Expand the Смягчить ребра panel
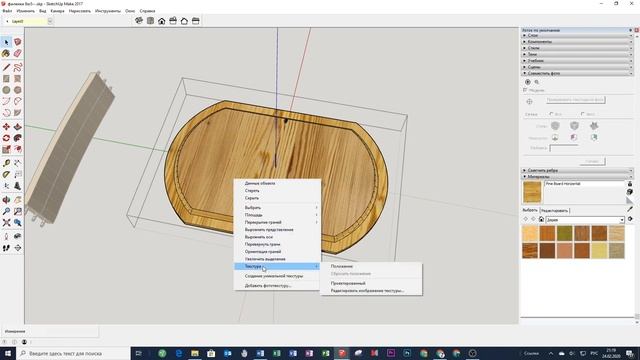Screen dimensions: 640x360 [x=577, y=170]
